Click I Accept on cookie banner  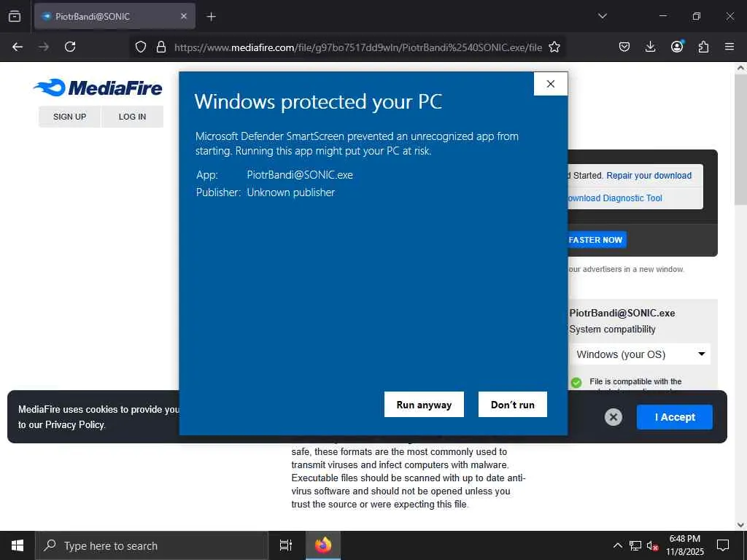coord(675,417)
